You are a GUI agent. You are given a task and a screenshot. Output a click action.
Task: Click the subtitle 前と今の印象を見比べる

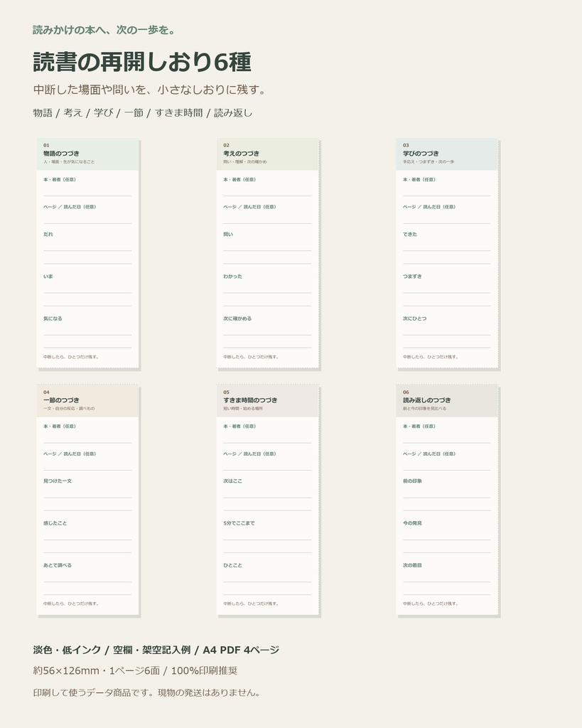[x=425, y=409]
